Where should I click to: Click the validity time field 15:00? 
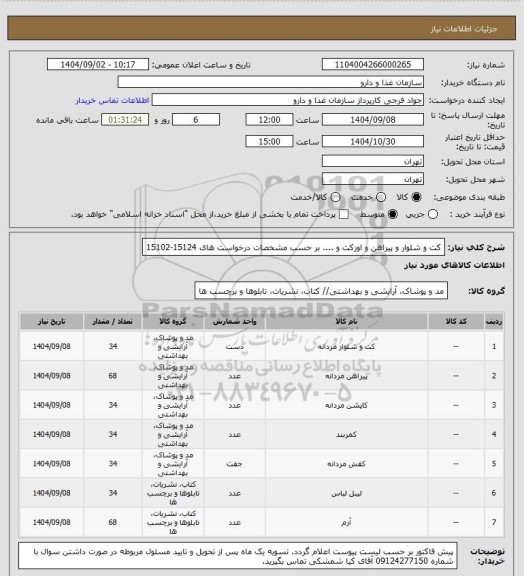point(269,141)
